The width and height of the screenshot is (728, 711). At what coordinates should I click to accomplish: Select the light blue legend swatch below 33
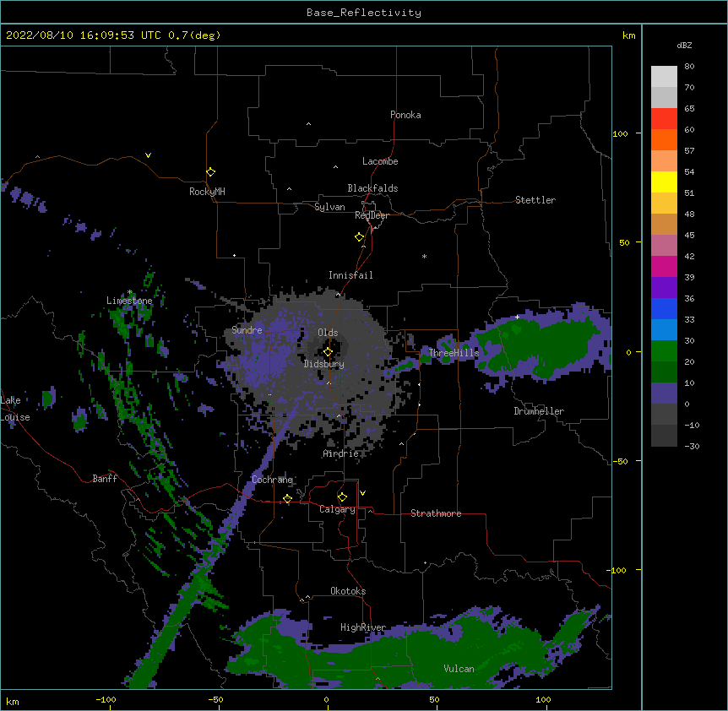click(x=664, y=329)
